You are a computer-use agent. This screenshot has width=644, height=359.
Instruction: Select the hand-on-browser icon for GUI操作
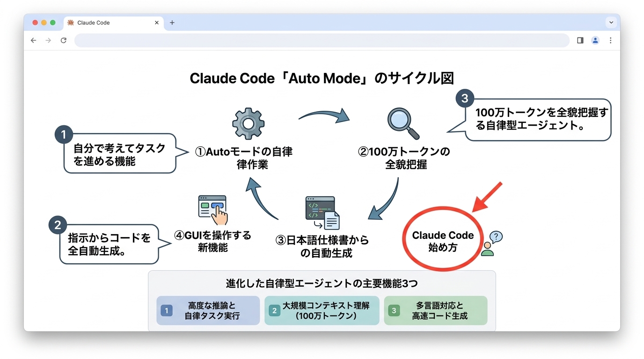[212, 209]
